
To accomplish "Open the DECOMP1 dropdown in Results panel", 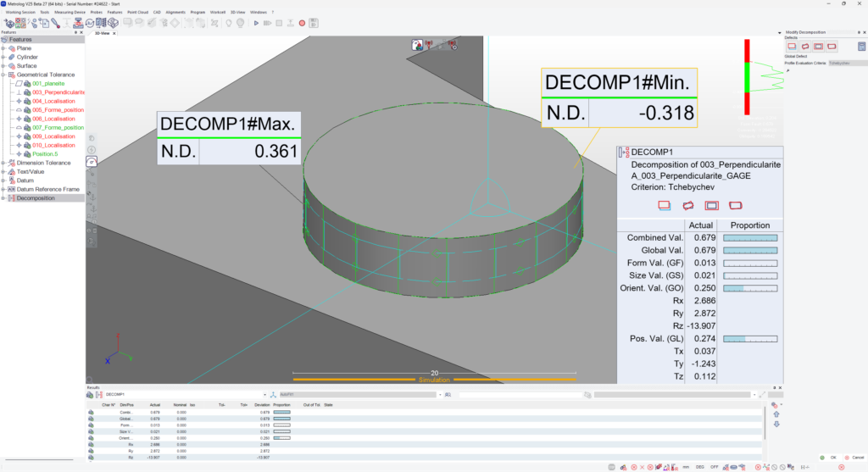I will click(264, 395).
